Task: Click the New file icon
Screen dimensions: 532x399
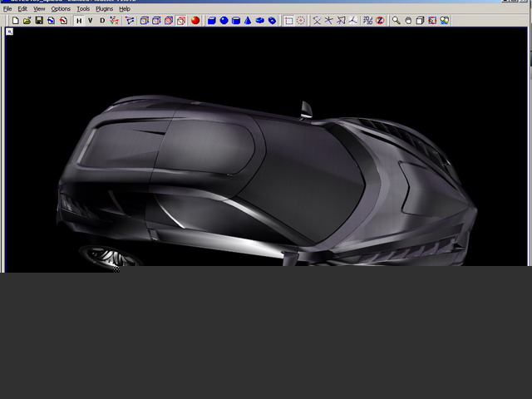Action: point(15,20)
